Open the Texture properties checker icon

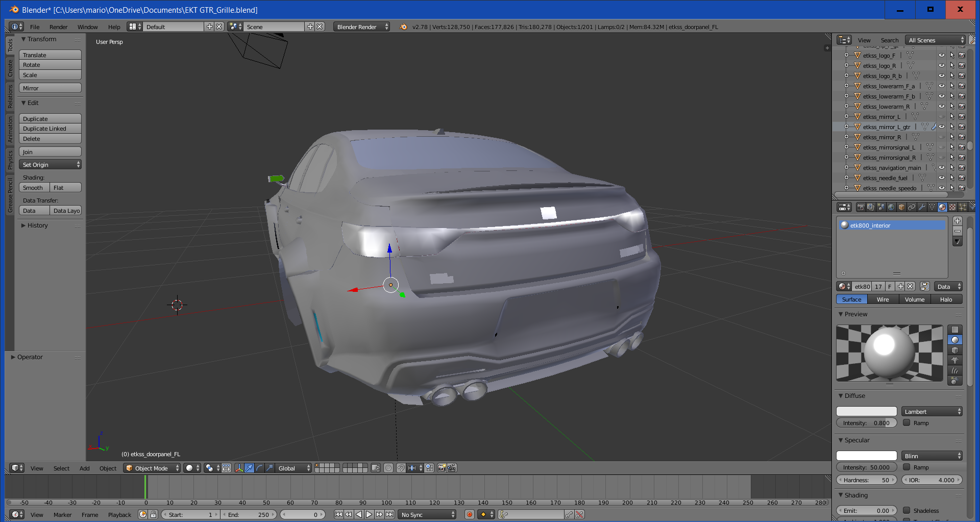coord(952,207)
